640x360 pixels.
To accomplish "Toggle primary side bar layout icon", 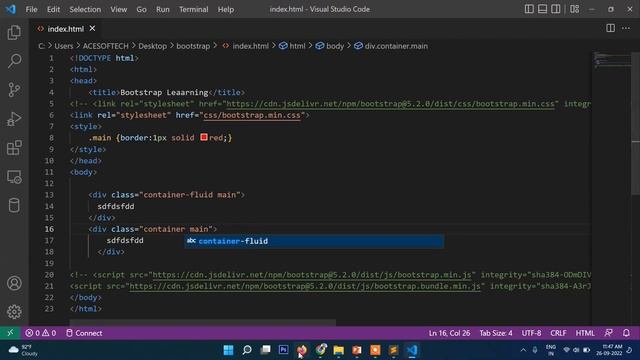I will pos(529,9).
